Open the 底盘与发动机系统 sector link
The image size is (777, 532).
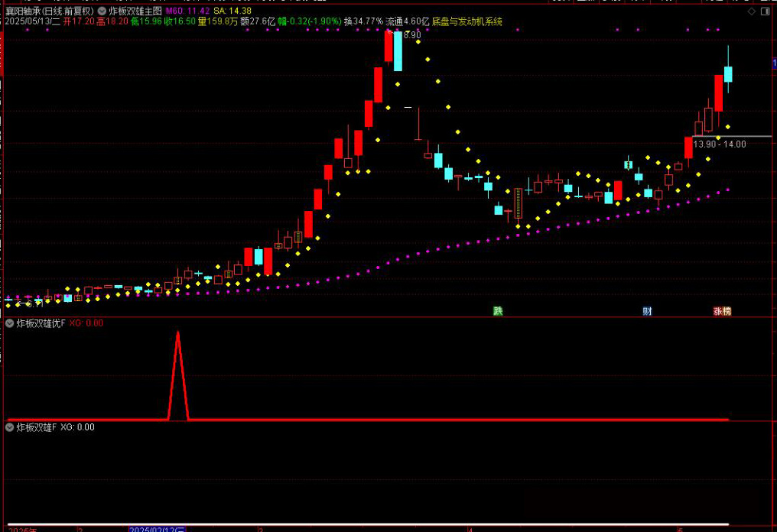coord(467,22)
